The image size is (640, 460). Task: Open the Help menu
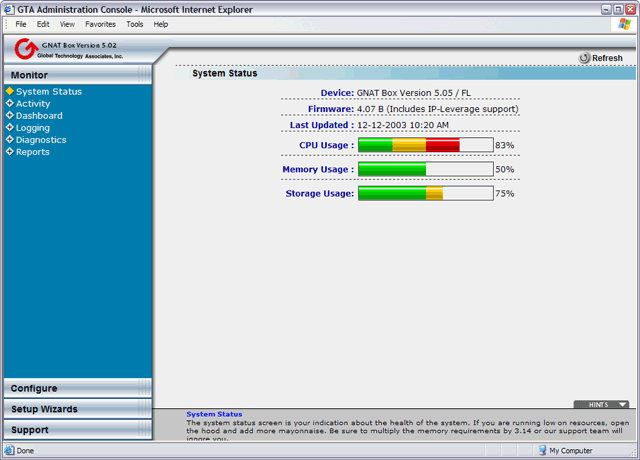click(161, 24)
